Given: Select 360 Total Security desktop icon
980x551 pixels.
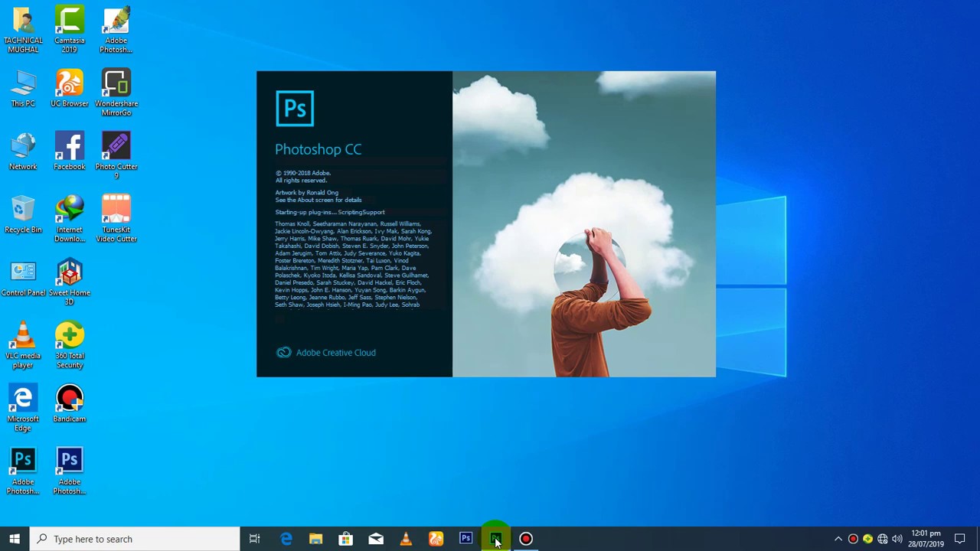Looking at the screenshot, I should (70, 345).
